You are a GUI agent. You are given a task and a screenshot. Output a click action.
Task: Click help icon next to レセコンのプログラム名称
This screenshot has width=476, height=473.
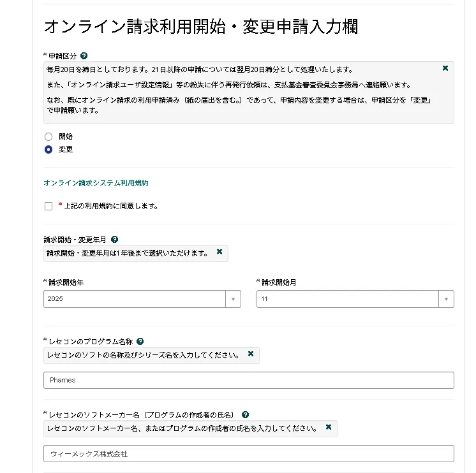(140, 342)
